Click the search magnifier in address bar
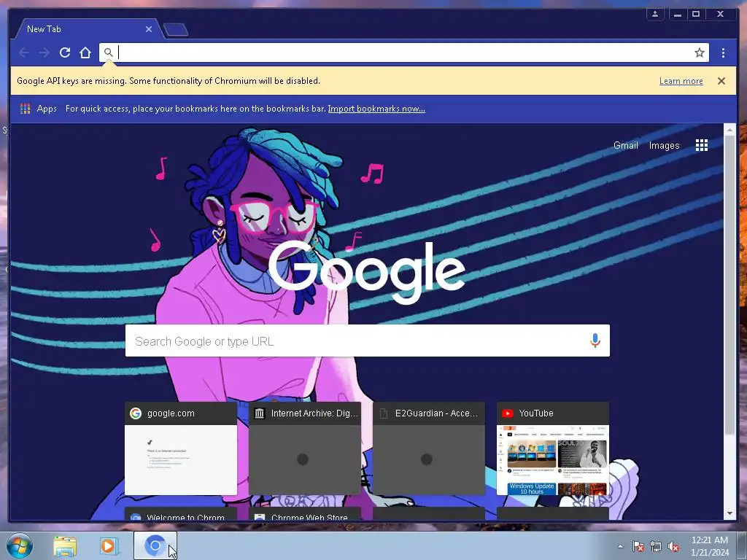747x560 pixels. click(109, 52)
